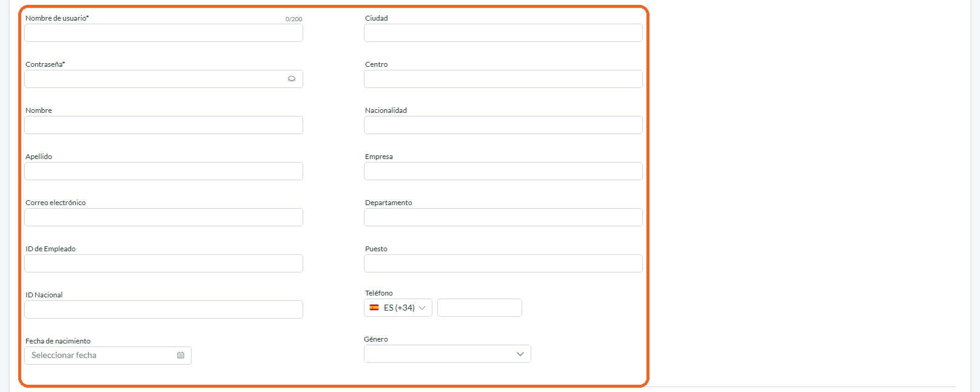Click the ID Nacional input field
Image resolution: width=980 pixels, height=392 pixels.
164,309
